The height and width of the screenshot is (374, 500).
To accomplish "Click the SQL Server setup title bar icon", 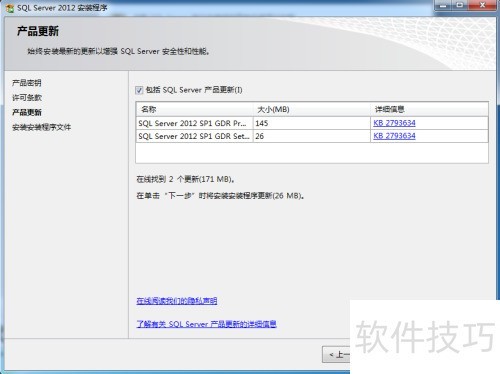I will [x=9, y=8].
